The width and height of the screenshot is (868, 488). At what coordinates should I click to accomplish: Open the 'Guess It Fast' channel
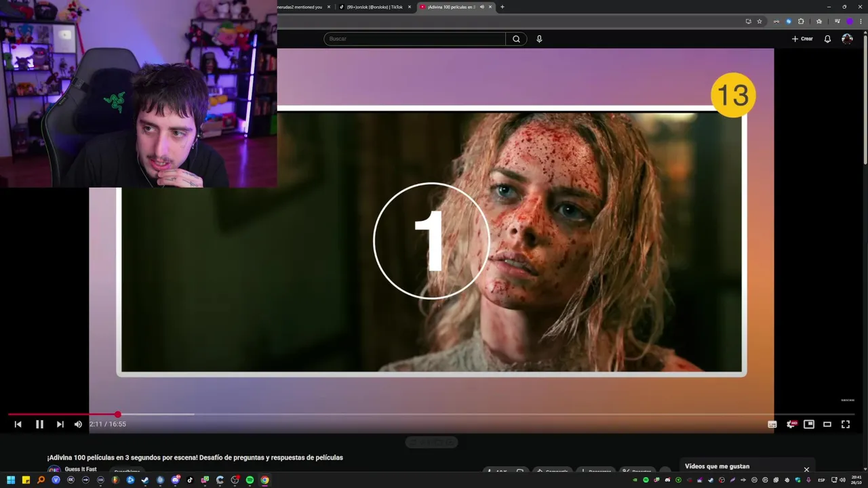81,469
